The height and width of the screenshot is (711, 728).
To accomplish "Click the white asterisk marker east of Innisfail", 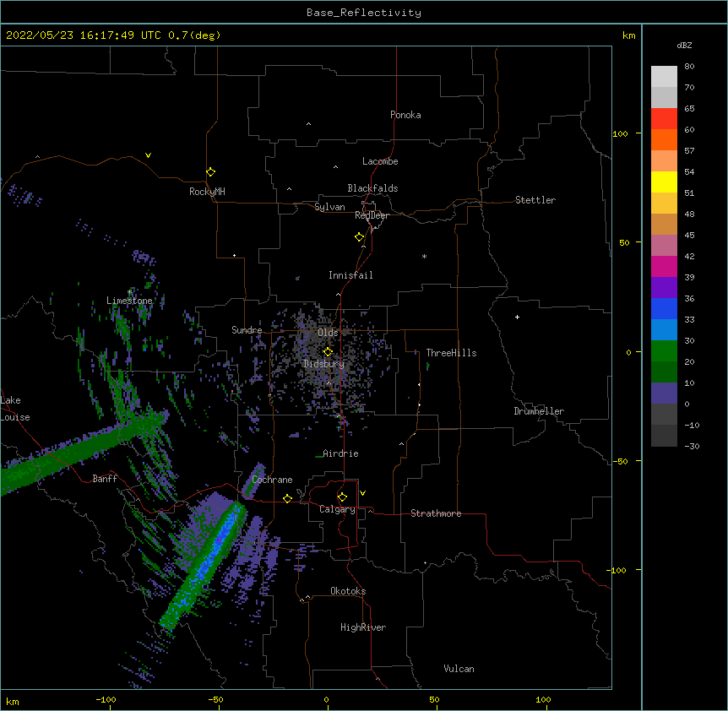I will coord(424,256).
